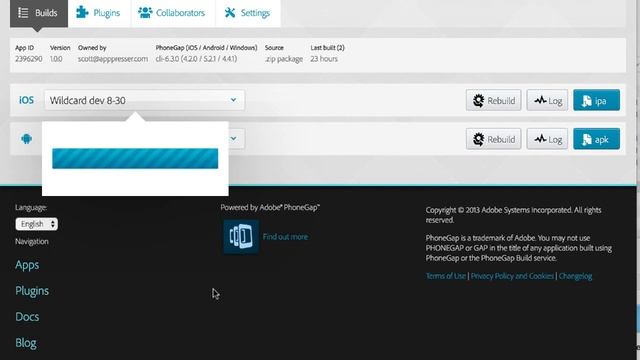View the Android build Log
Image resolution: width=640 pixels, height=360 pixels.
click(547, 139)
